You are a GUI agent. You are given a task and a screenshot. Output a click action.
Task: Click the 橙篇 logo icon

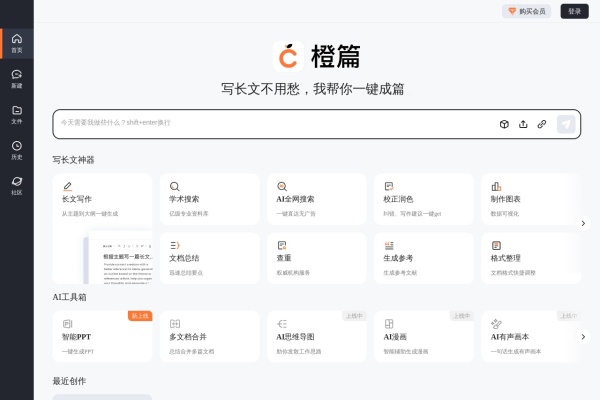pos(288,56)
